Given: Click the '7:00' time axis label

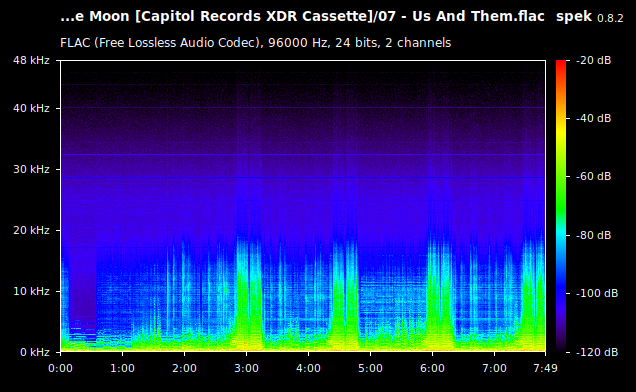Looking at the screenshot, I should [494, 368].
